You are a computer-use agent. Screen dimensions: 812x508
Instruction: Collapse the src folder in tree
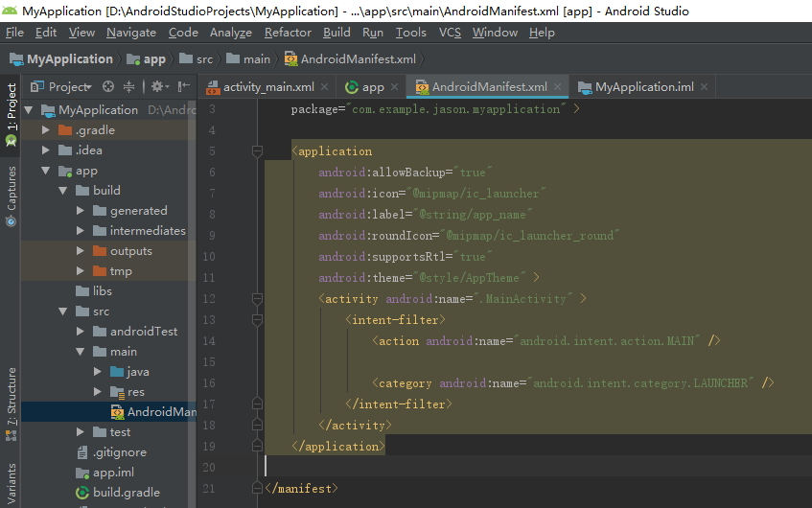pyautogui.click(x=62, y=312)
